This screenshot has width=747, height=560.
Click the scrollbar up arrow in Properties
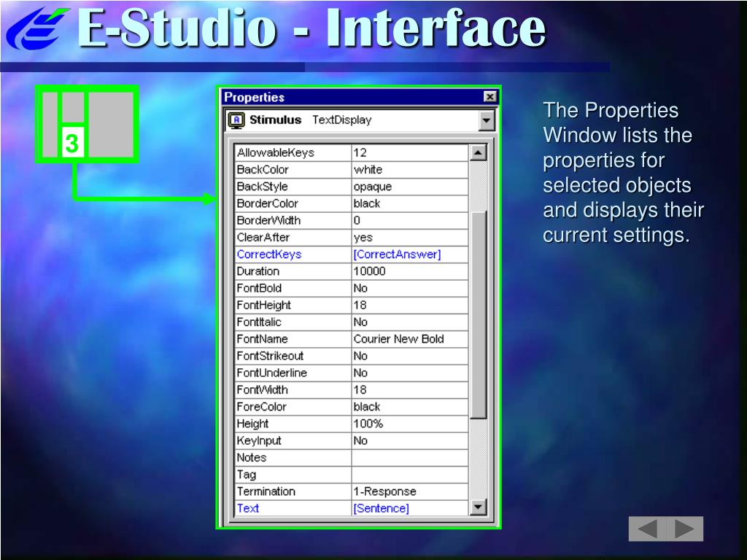[x=478, y=152]
